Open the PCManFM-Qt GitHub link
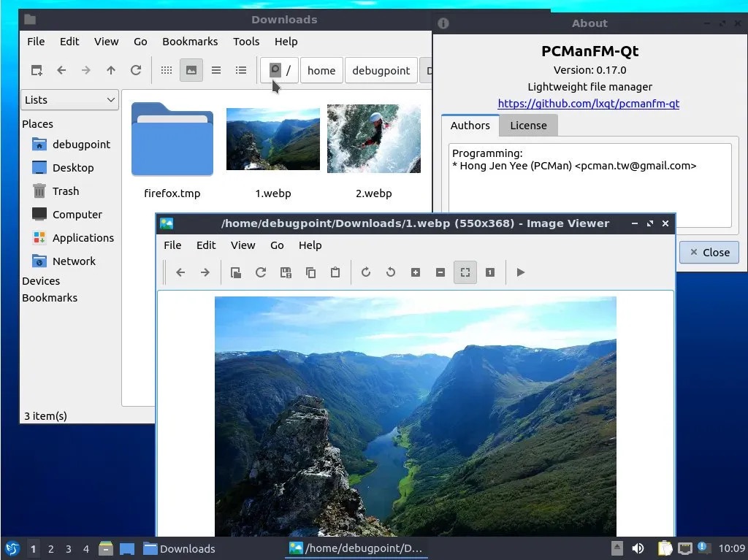 589,104
